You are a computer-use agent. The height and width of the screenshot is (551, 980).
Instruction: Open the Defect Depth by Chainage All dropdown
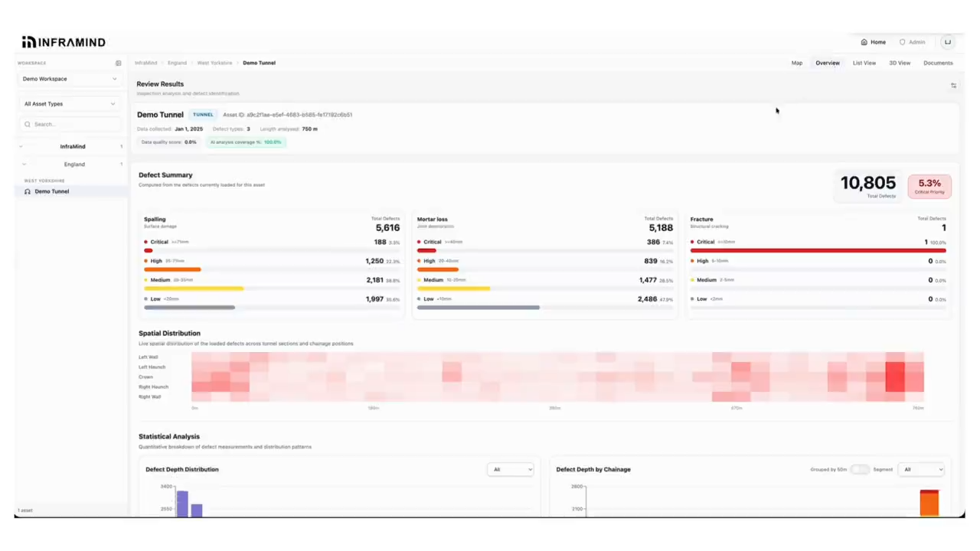(921, 469)
